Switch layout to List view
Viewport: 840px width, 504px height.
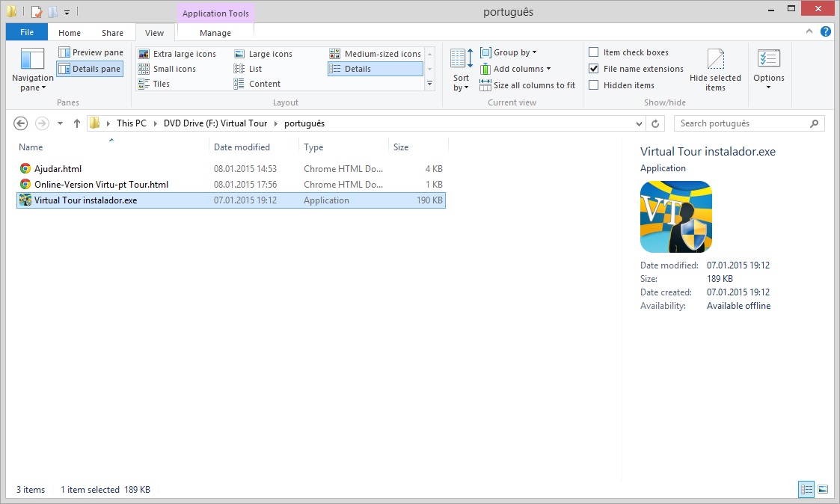point(248,69)
